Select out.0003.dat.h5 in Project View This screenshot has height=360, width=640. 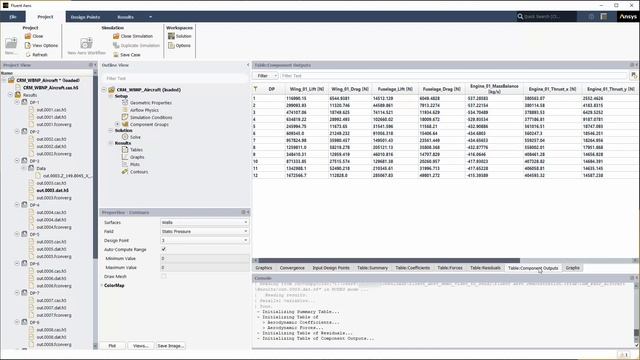click(52, 190)
